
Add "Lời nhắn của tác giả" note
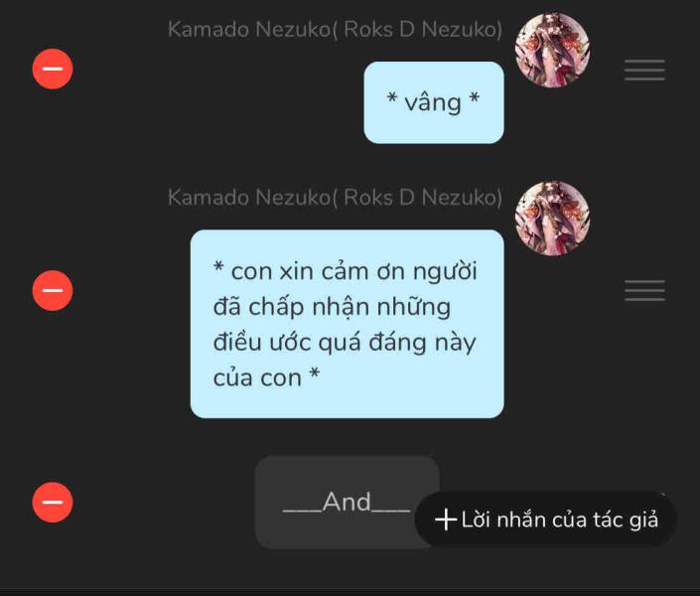(545, 520)
